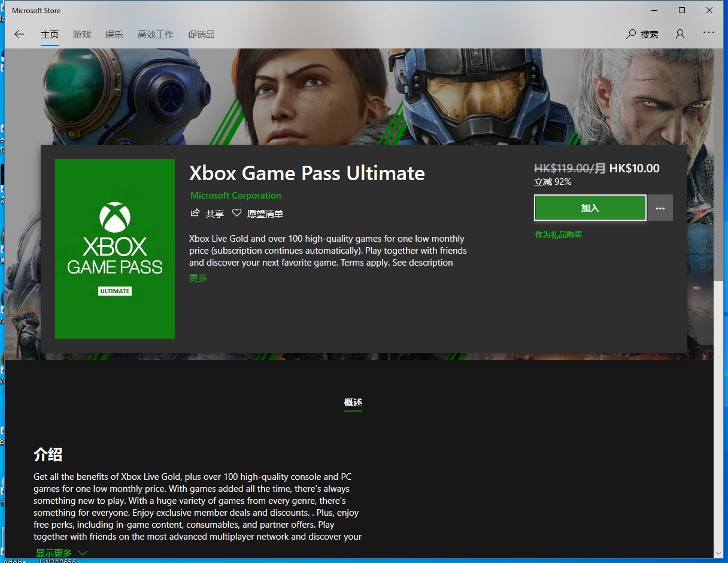The image size is (728, 563).
Task: Switch to the 主页 tab
Action: tap(50, 34)
